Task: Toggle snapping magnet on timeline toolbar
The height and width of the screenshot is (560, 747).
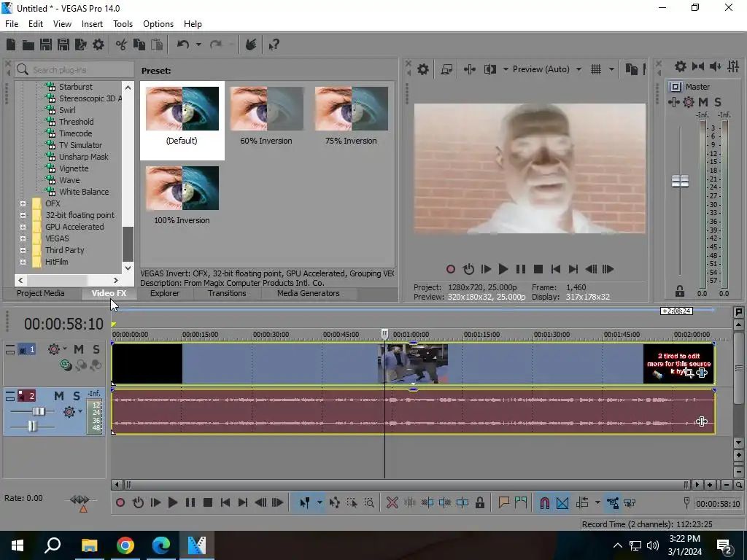Action: click(544, 503)
